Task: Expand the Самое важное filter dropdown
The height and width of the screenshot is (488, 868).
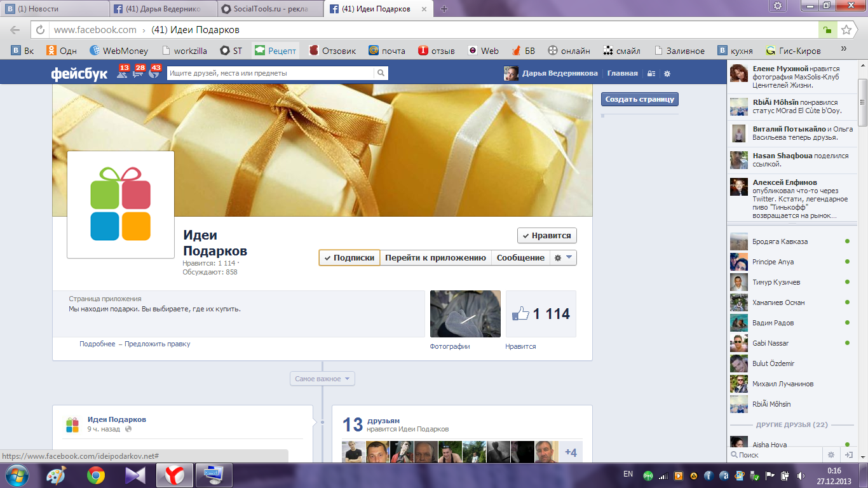Action: point(322,379)
